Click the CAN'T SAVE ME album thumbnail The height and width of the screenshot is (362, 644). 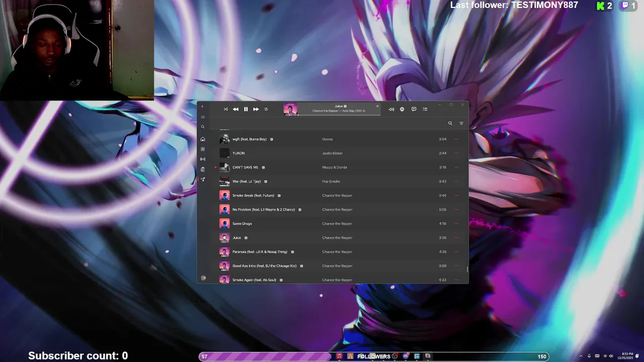(x=224, y=167)
